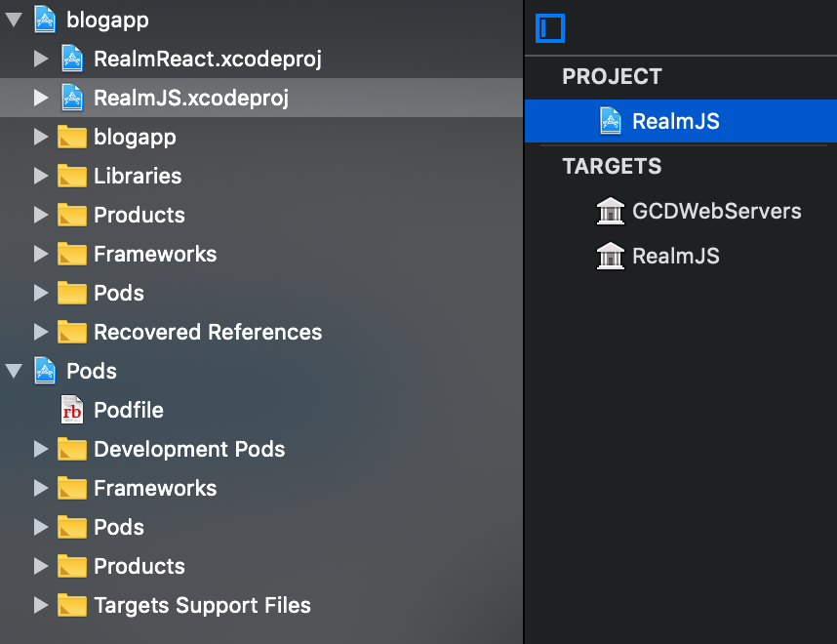This screenshot has height=644, width=837.
Task: Expand Targets Support Files group
Action: (40, 605)
